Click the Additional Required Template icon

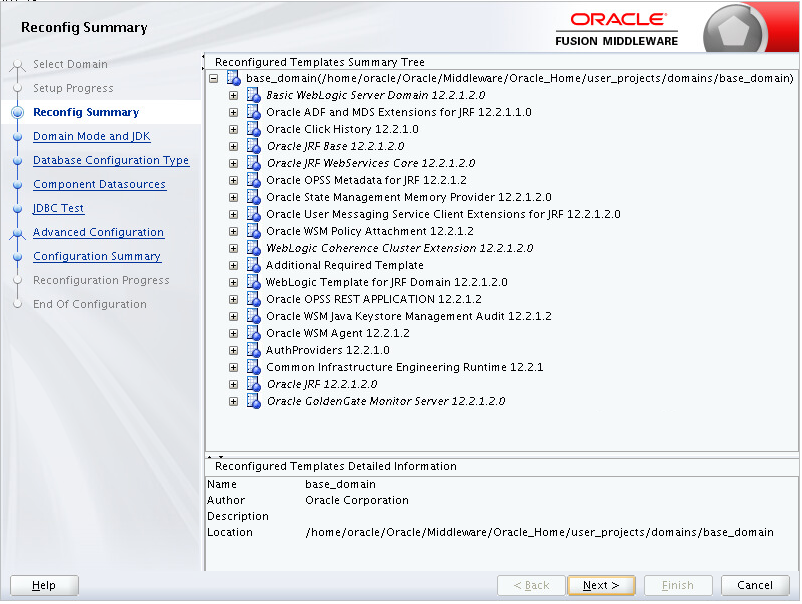254,265
